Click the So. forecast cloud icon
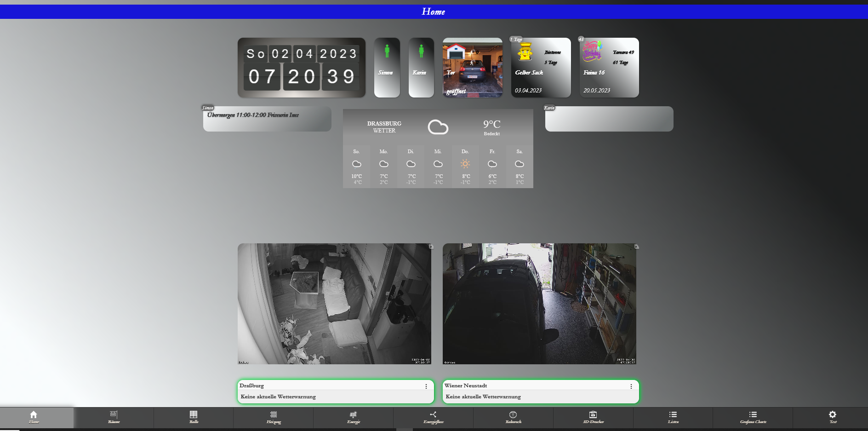This screenshot has width=868, height=431. pyautogui.click(x=357, y=164)
